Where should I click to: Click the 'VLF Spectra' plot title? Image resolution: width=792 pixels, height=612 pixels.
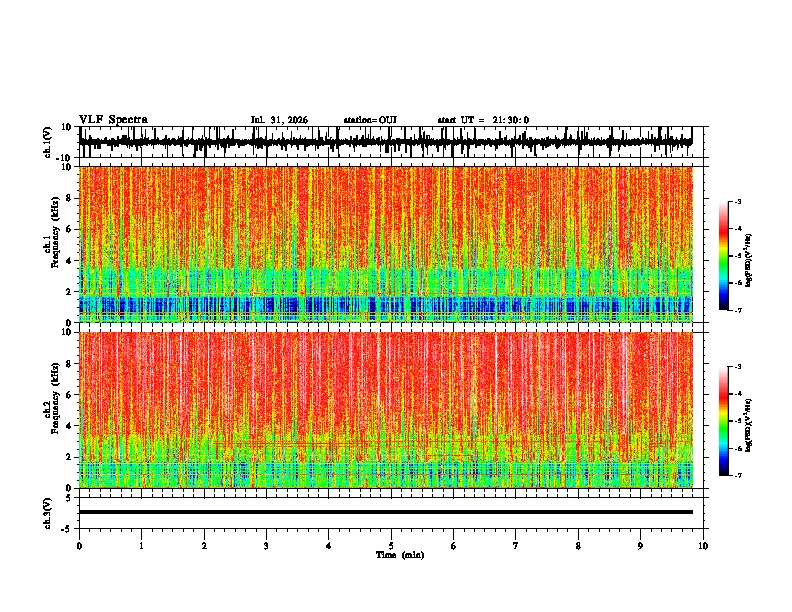click(113, 120)
